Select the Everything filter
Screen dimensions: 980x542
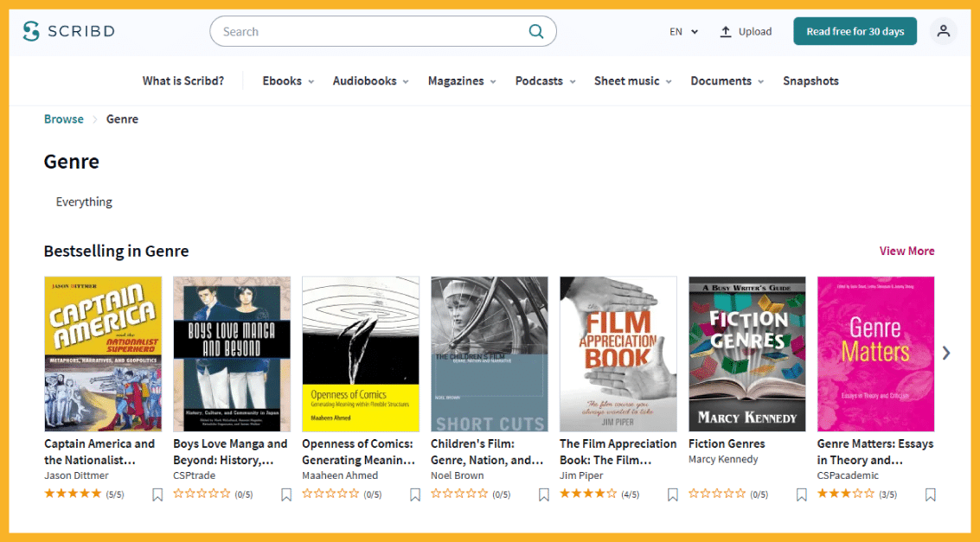click(x=85, y=201)
